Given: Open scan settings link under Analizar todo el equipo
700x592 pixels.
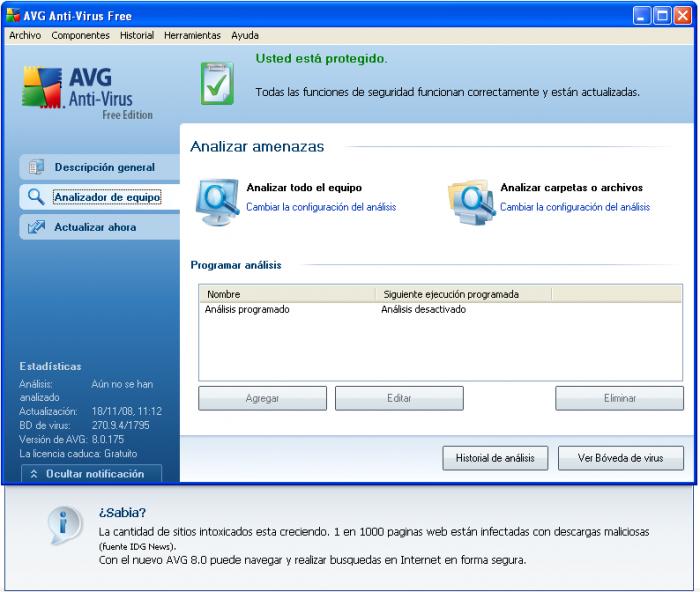Looking at the screenshot, I should pyautogui.click(x=321, y=207).
